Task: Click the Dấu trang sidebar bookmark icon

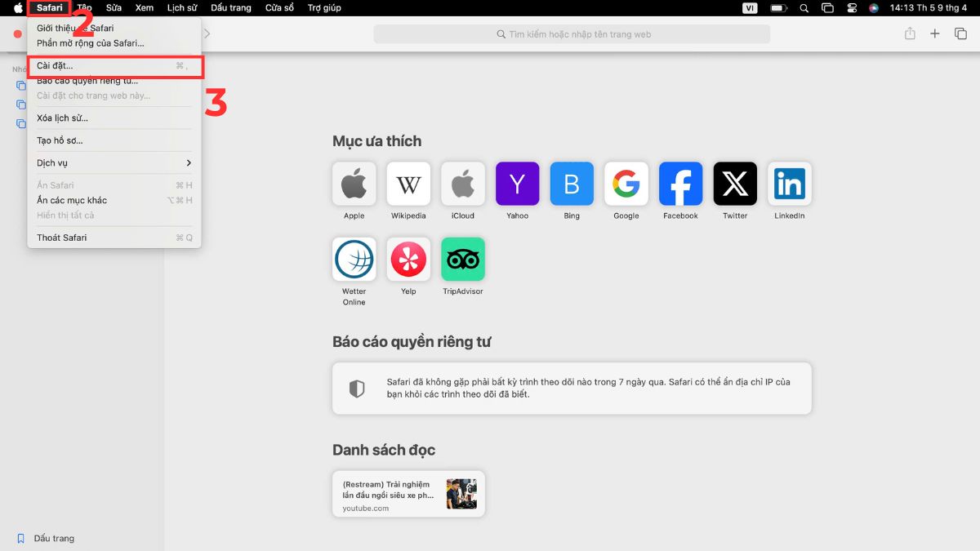Action: (21, 539)
